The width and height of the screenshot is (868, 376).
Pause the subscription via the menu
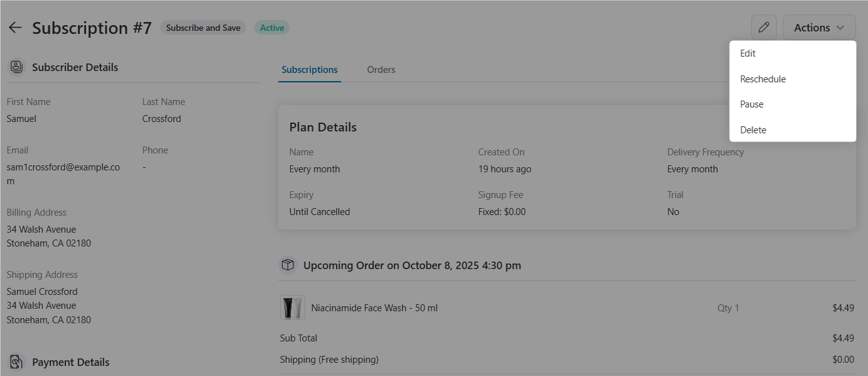tap(751, 104)
